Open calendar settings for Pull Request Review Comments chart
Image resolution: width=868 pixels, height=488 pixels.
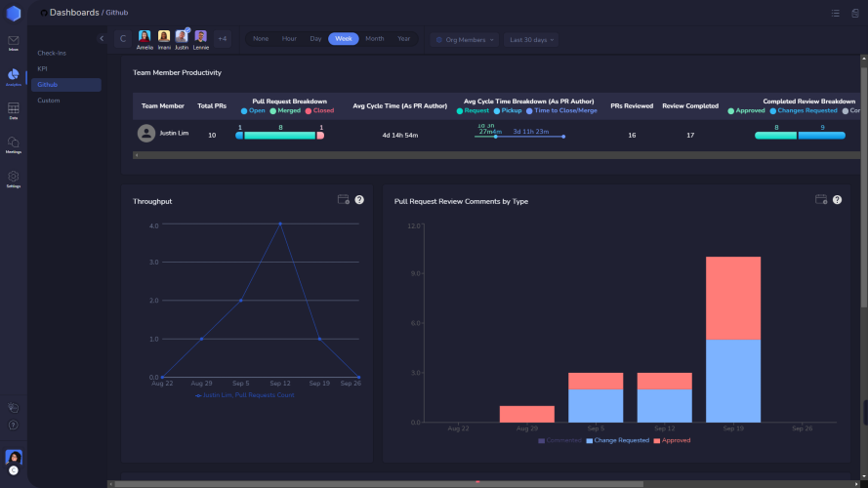pos(821,200)
